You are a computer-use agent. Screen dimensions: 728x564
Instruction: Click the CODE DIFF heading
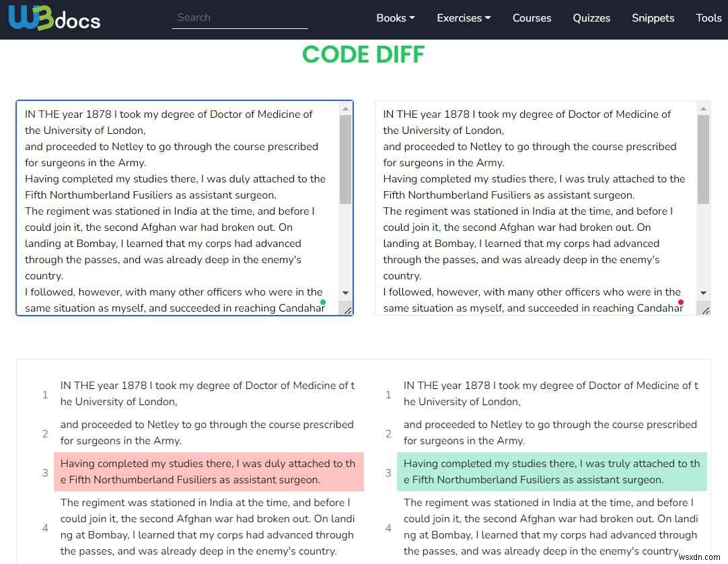[363, 55]
